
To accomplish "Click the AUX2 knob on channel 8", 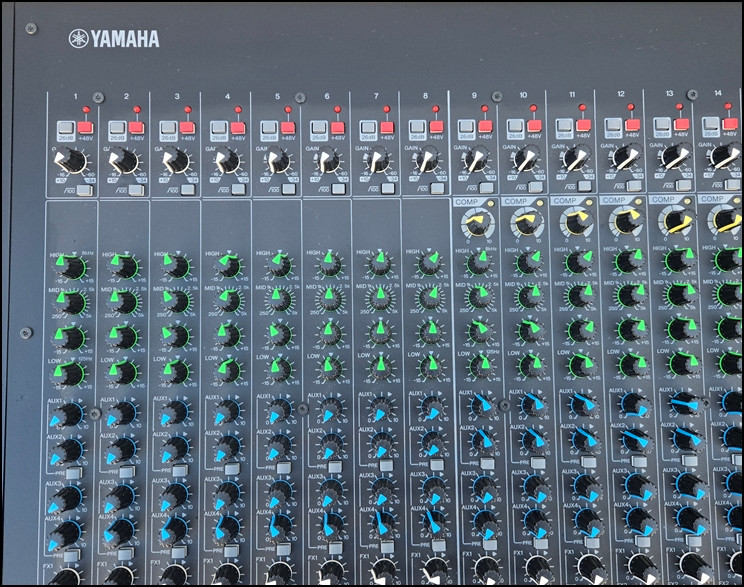I will point(432,443).
